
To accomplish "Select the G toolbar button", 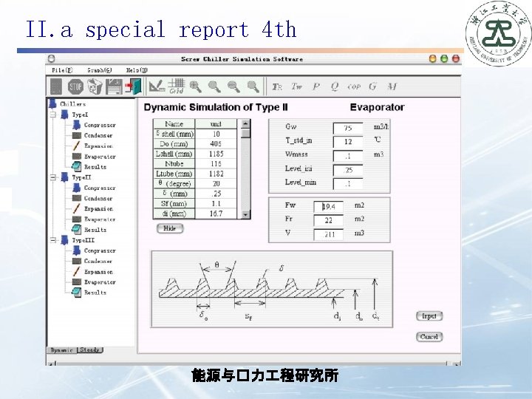I will pyautogui.click(x=372, y=86).
